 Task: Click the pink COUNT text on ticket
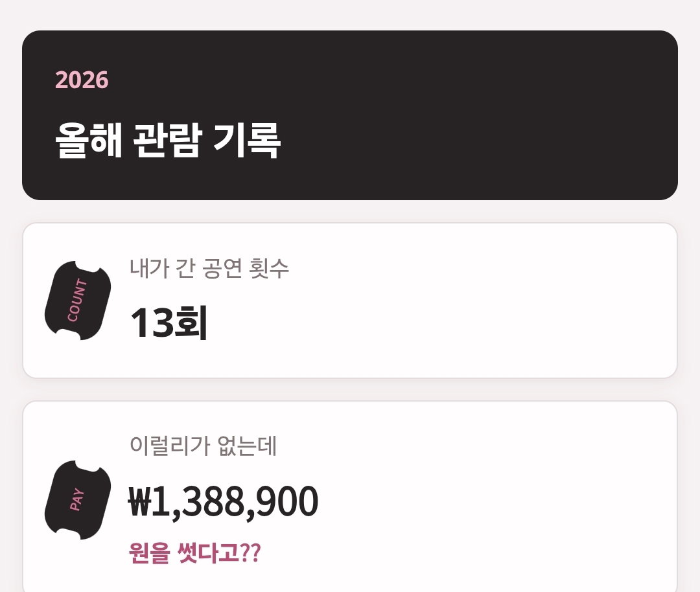point(77,300)
